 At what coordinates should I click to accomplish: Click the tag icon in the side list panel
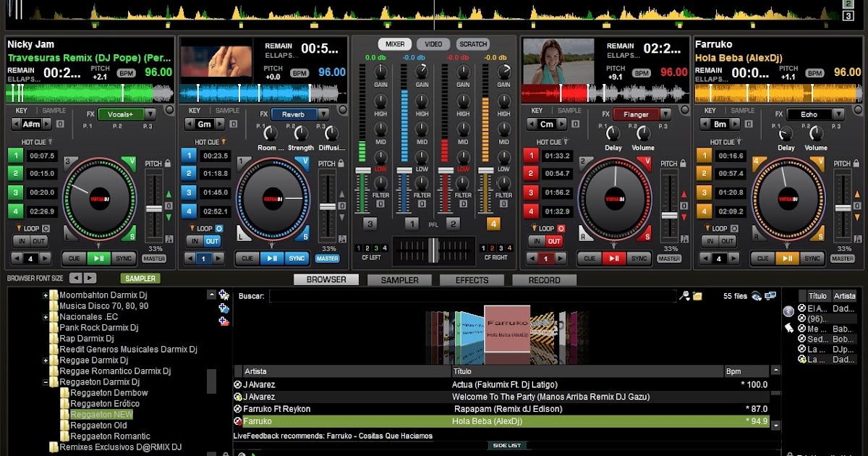click(789, 328)
